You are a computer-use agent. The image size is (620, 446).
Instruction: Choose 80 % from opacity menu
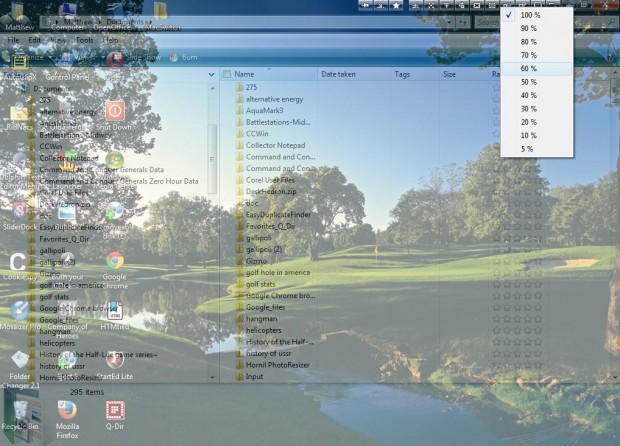(537, 42)
